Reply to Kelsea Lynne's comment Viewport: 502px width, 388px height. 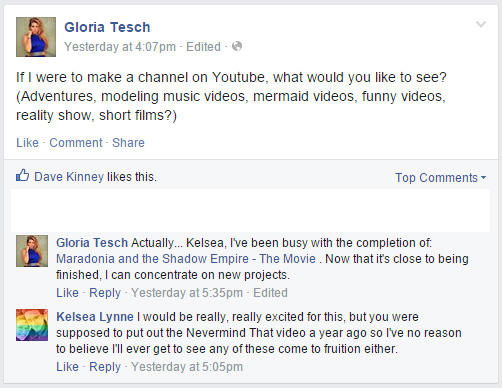(105, 367)
